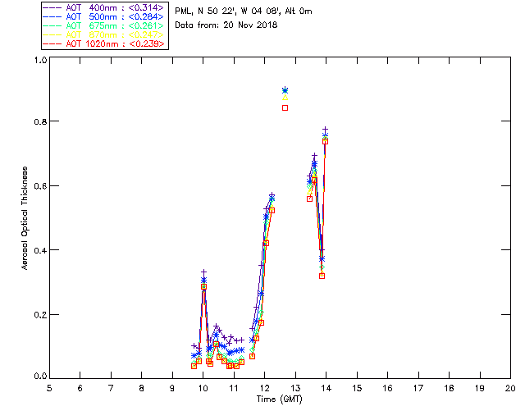
Task: Click the x-axis tick label 7
Action: 111,388
